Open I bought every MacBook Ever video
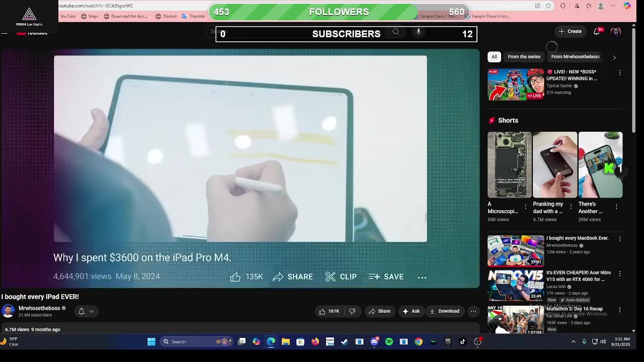 (516, 250)
